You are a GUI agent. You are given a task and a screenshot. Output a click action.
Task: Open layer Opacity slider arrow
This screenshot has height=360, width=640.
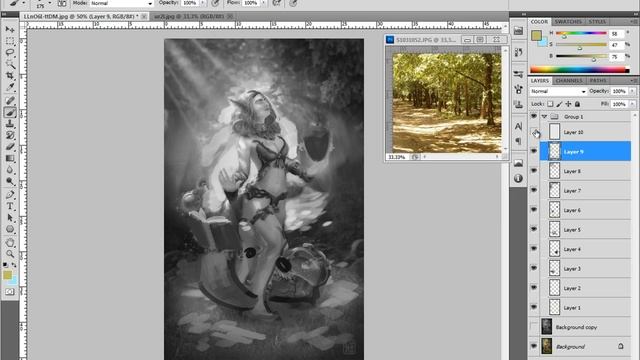632,91
